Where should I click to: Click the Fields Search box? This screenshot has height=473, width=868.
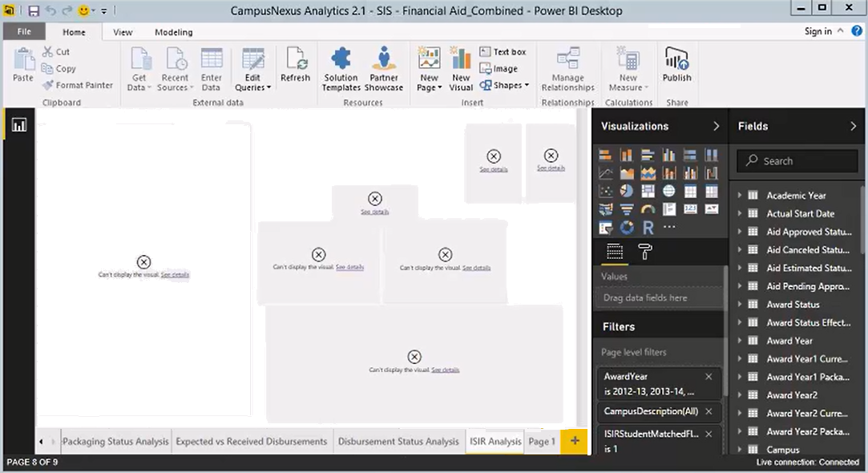point(797,161)
